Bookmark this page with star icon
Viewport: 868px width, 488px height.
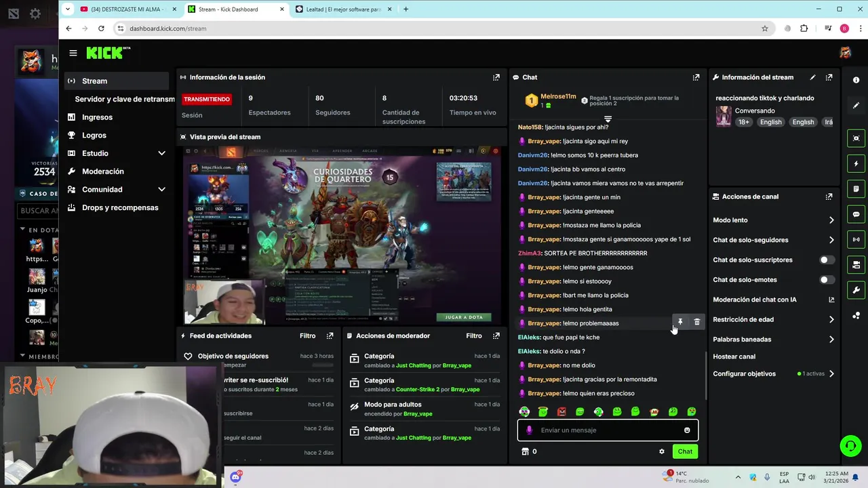click(765, 28)
